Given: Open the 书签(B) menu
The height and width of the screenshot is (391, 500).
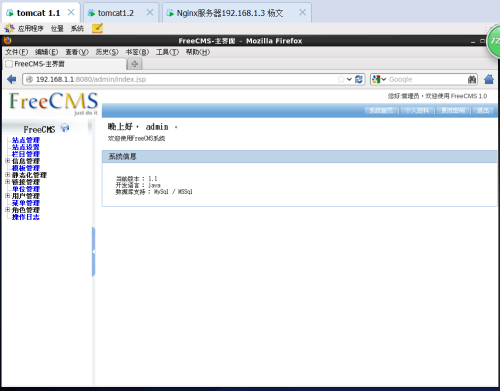Looking at the screenshot, I should click(x=137, y=52).
